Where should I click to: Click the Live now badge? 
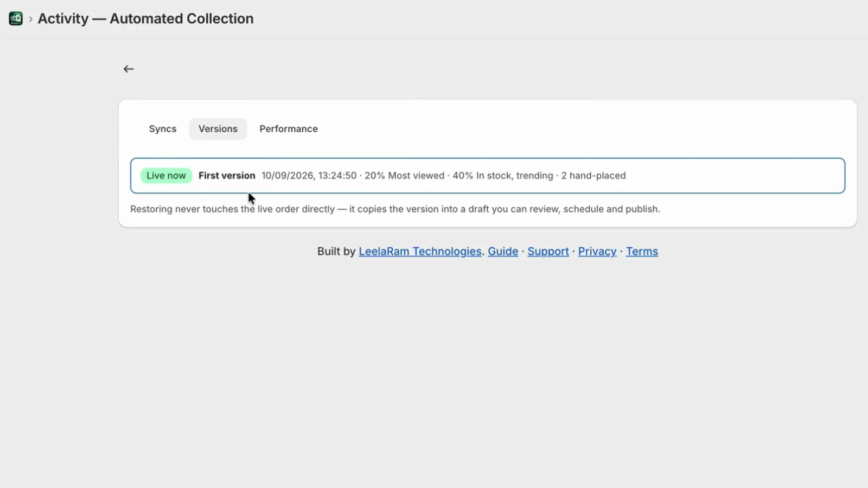[x=166, y=176]
